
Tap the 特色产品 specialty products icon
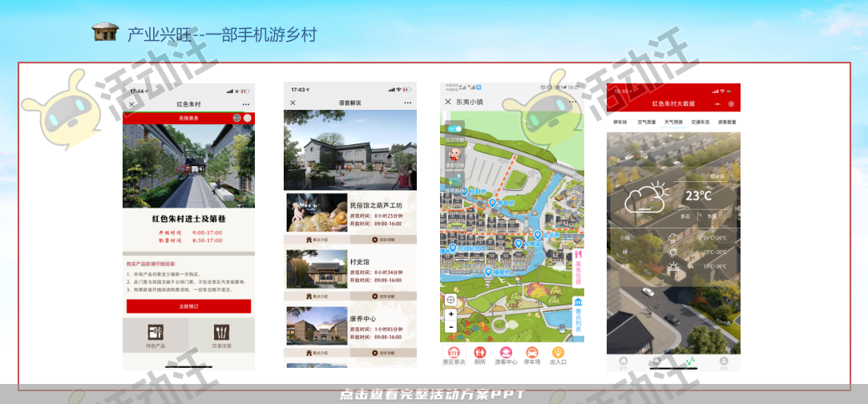point(156,336)
